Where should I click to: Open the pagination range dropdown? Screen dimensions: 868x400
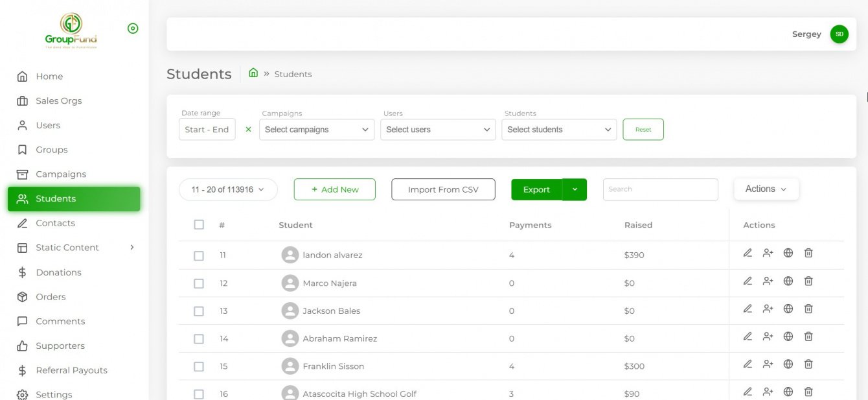click(228, 189)
